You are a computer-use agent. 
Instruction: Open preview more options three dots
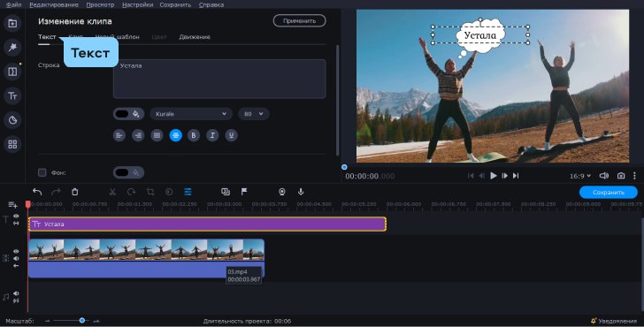coord(634,176)
